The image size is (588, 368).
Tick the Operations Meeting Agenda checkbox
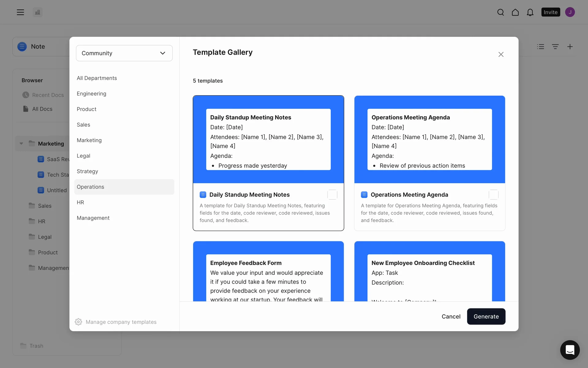click(493, 195)
